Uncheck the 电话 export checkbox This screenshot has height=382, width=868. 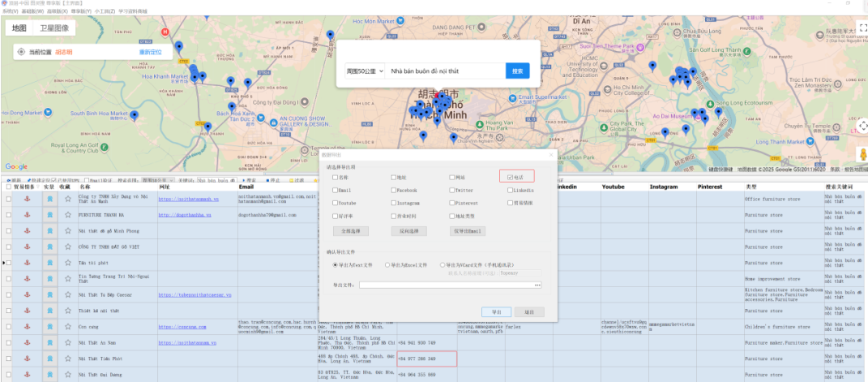(x=510, y=176)
